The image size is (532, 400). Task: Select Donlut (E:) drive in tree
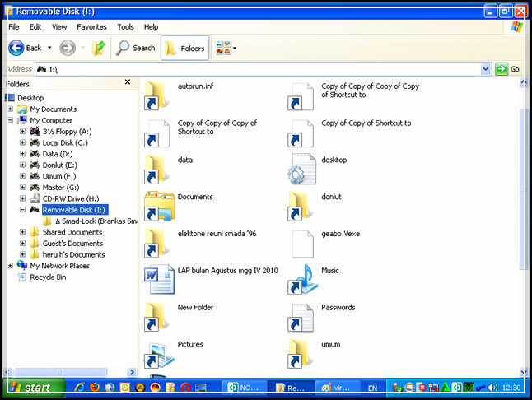tap(60, 165)
